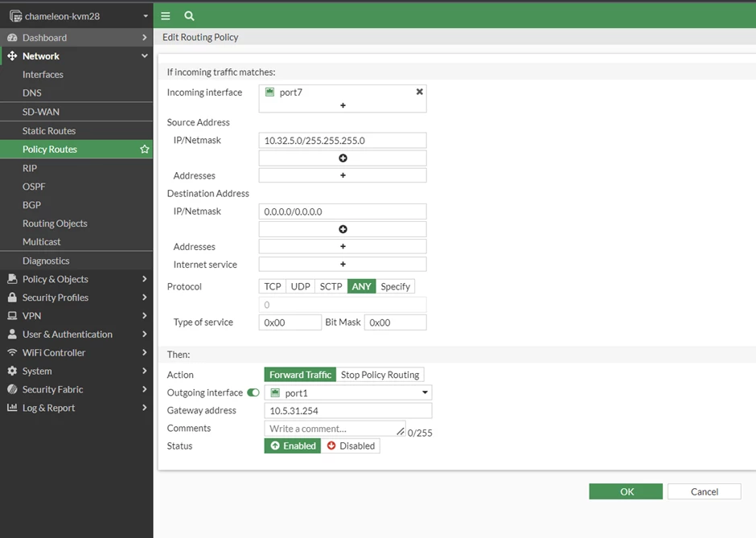The image size is (756, 538).
Task: Open the outgoing interface port1 dropdown
Action: (x=425, y=392)
